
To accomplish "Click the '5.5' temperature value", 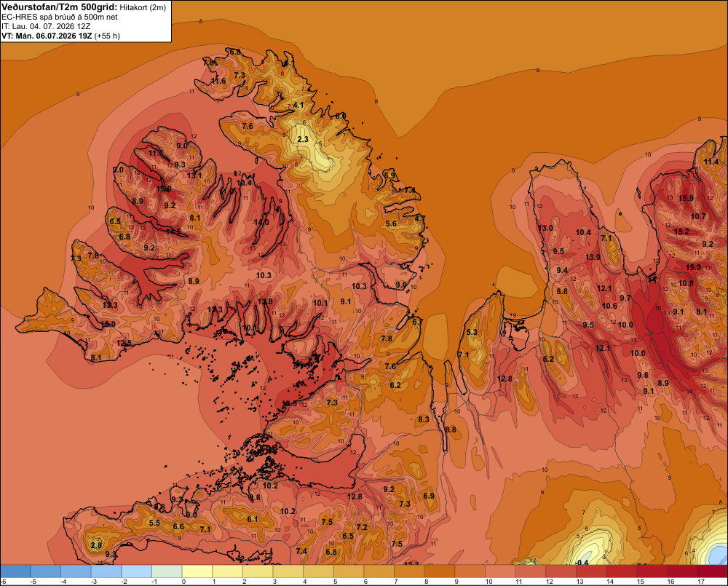I will coord(154,523).
